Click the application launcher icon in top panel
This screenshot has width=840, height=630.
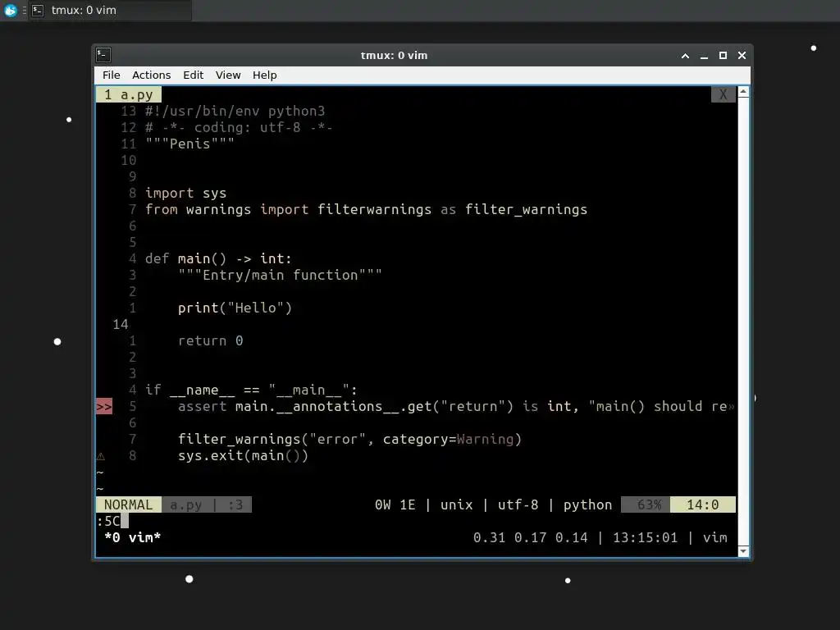10,10
